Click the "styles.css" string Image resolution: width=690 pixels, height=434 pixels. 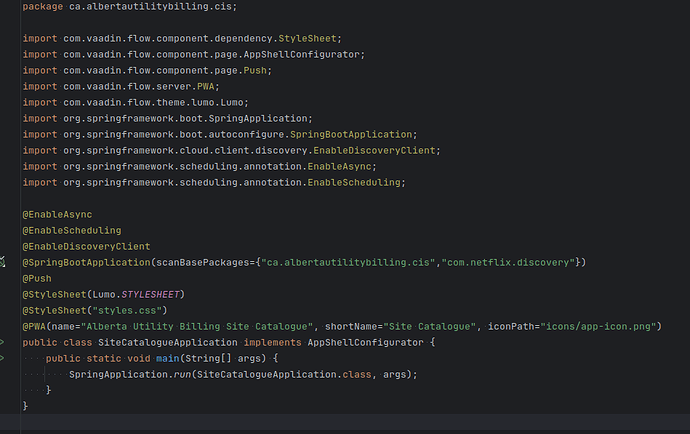(x=127, y=311)
